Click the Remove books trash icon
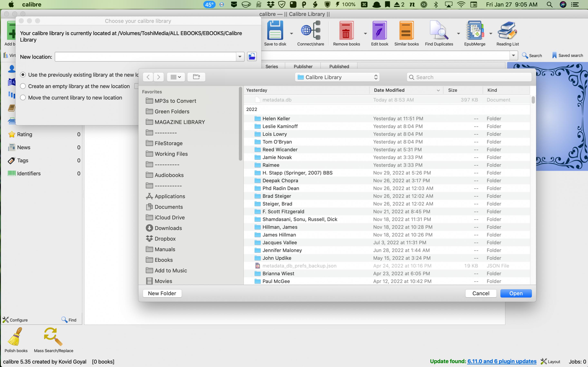This screenshot has height=367, width=588. (346, 31)
